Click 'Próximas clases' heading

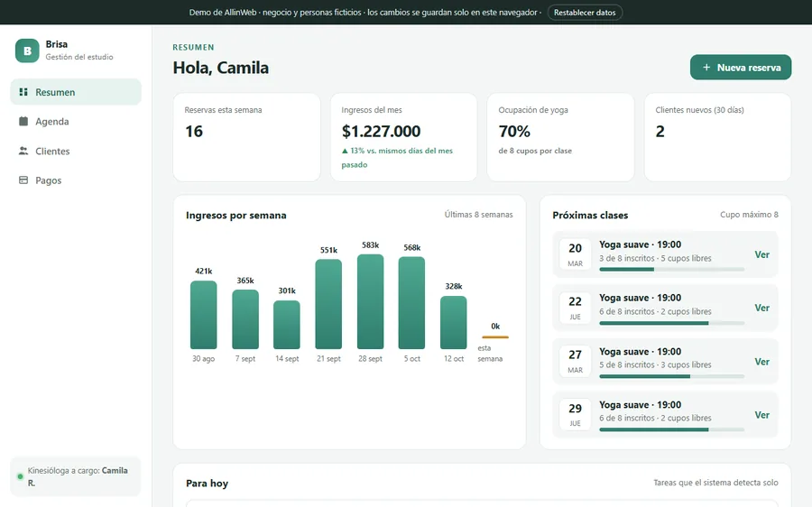point(590,216)
